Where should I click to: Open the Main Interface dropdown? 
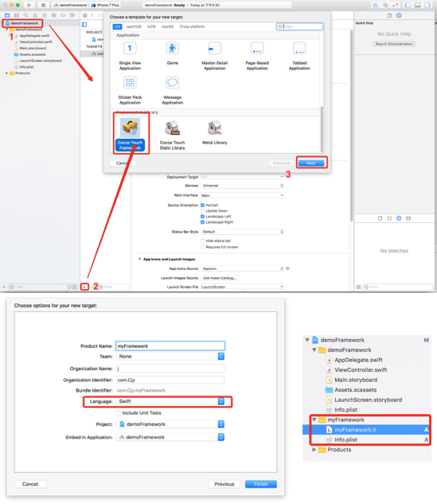point(242,195)
